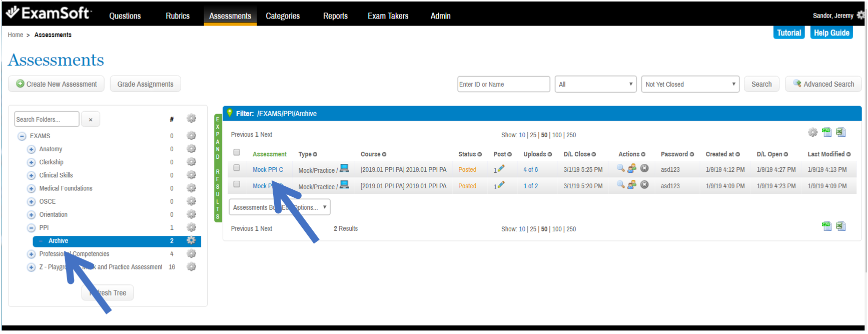Check the Mock PPI C row checkbox
Viewport: 868px width, 334px height.
tap(237, 168)
